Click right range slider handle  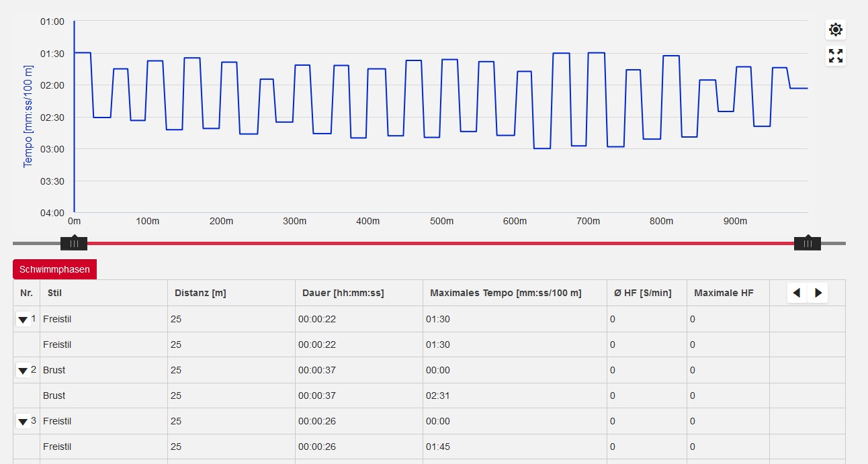807,243
